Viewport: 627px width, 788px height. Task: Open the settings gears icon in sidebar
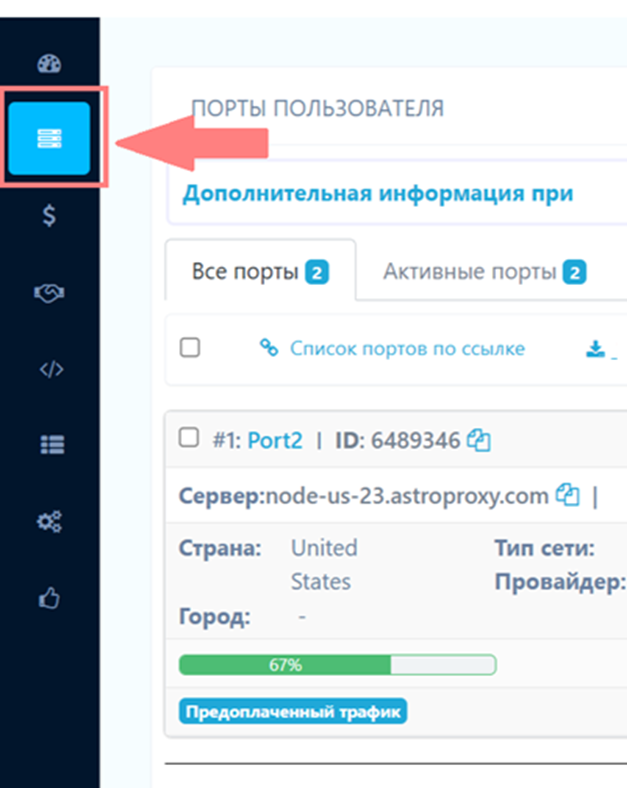pos(50,521)
